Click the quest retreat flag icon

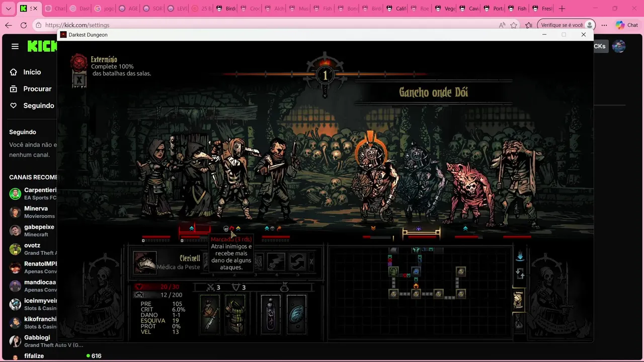pyautogui.click(x=78, y=80)
